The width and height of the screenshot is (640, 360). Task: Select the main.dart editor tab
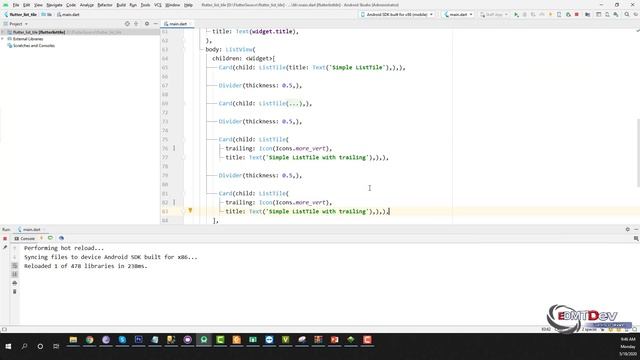(178, 24)
